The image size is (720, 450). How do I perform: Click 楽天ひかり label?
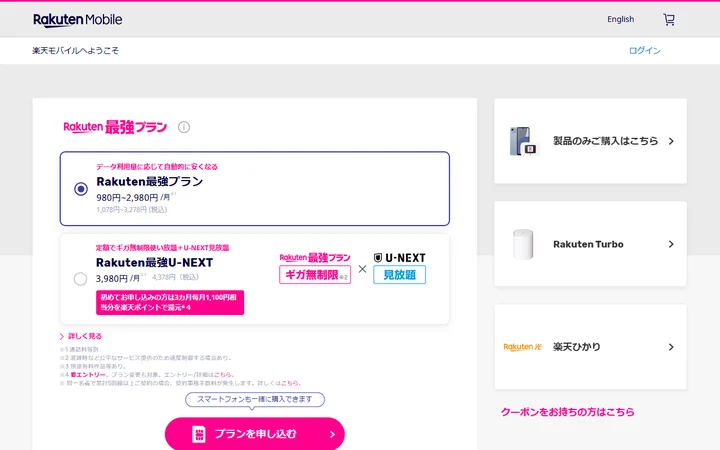pyautogui.click(x=577, y=347)
